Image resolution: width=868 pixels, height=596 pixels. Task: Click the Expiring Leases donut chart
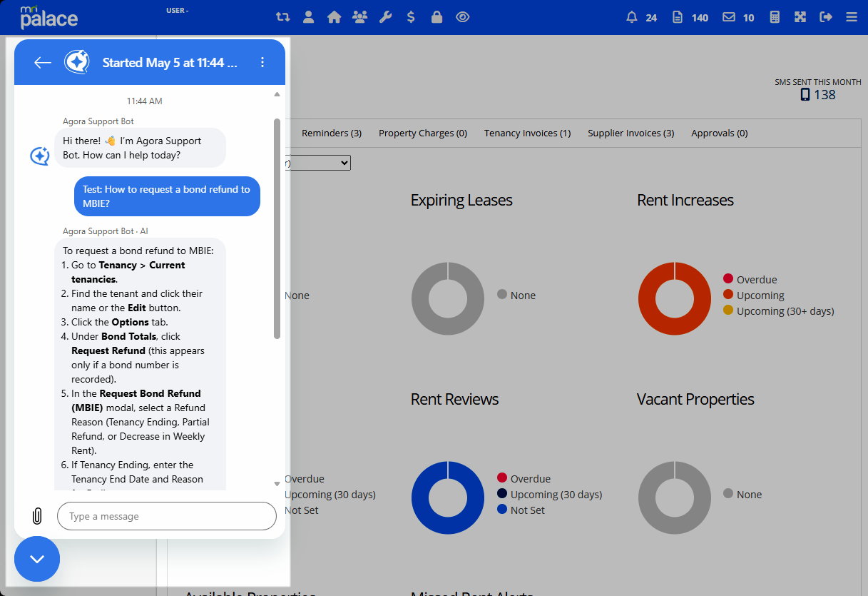point(448,298)
